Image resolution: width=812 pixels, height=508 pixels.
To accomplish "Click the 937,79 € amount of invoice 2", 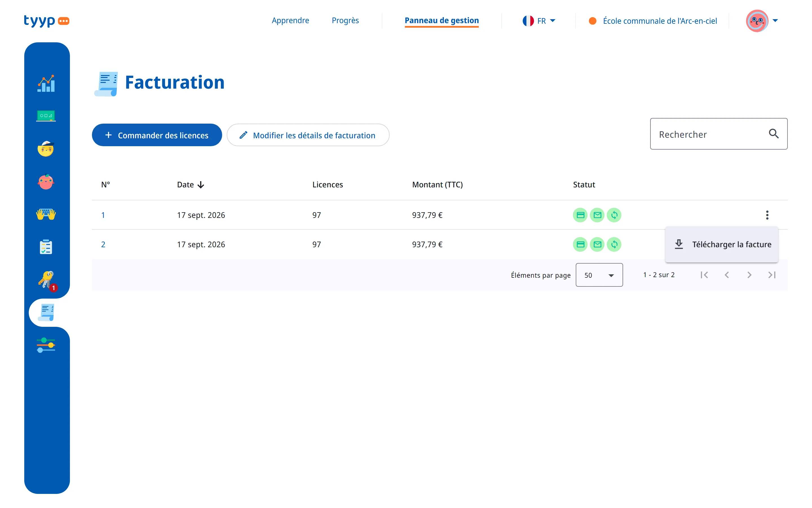I will (x=427, y=245).
